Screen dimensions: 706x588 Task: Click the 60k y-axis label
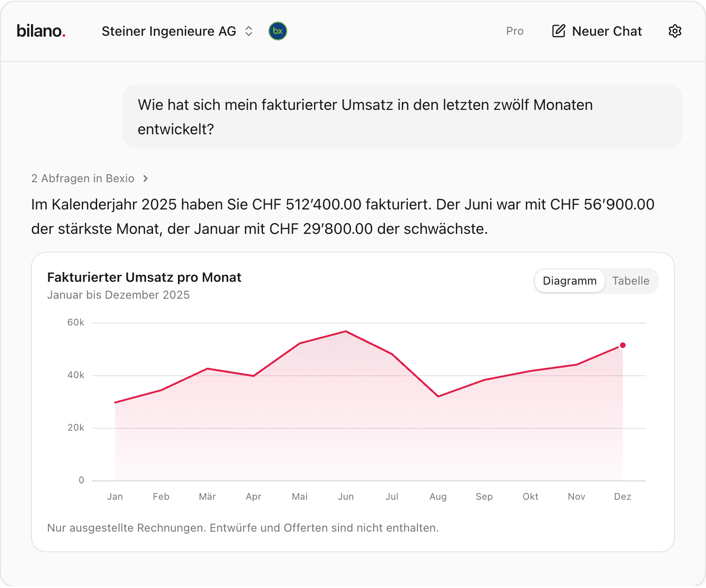(76, 323)
